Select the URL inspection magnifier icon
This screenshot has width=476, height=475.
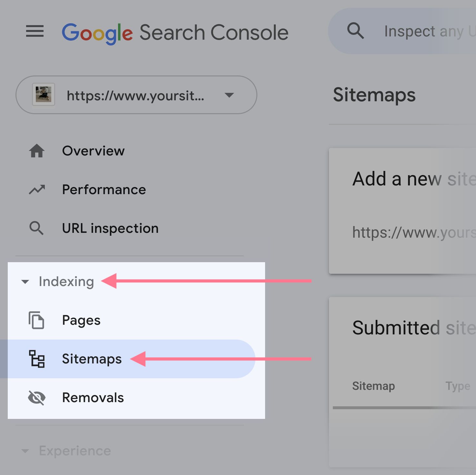click(x=37, y=228)
